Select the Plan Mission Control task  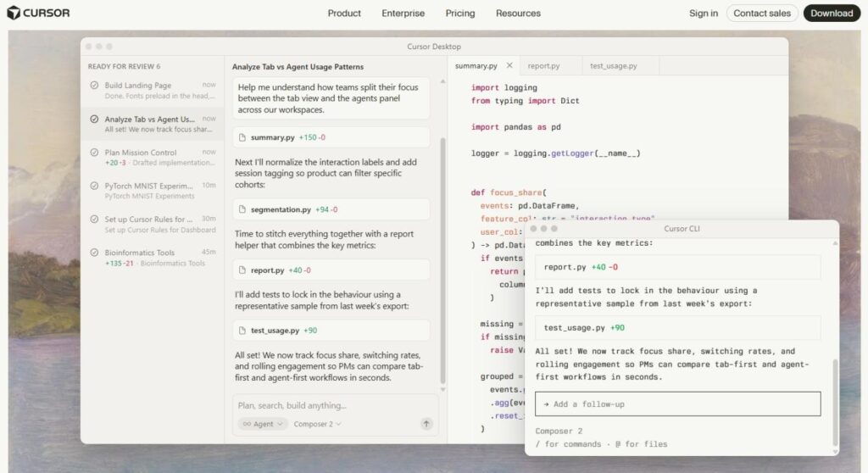(x=153, y=158)
